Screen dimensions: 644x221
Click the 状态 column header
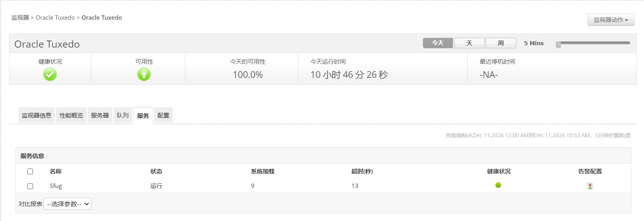[156, 171]
